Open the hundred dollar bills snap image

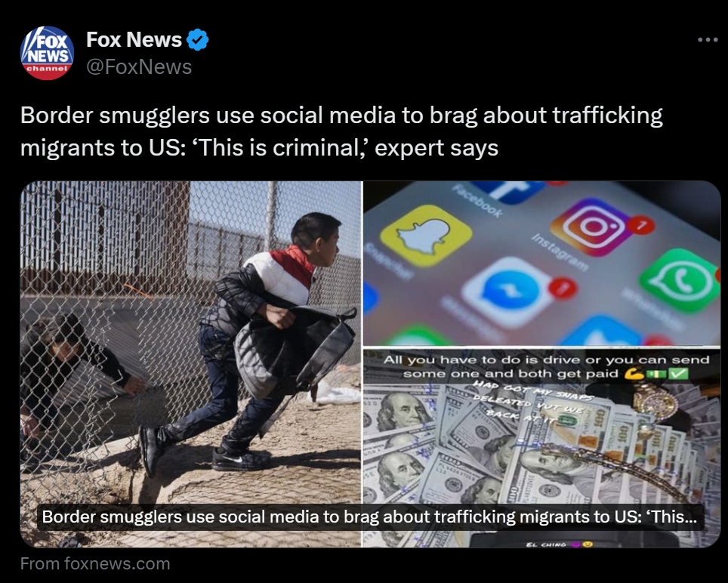coord(541,448)
